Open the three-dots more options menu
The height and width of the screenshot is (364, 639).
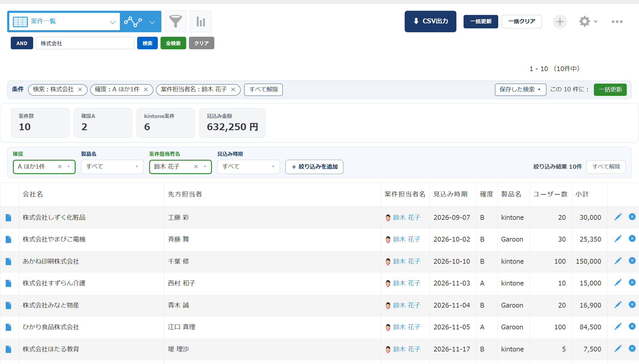tap(617, 21)
